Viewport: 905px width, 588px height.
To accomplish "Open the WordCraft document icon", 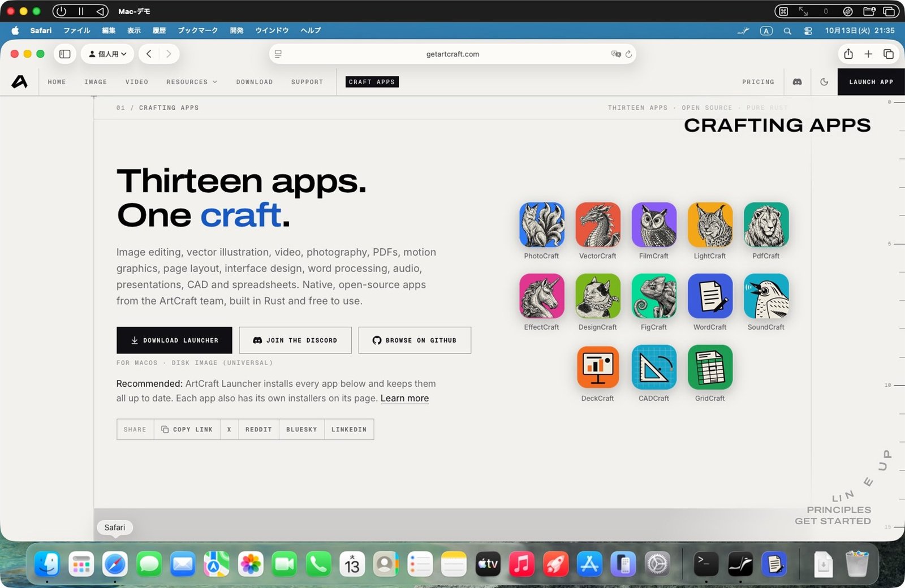I will tap(710, 296).
